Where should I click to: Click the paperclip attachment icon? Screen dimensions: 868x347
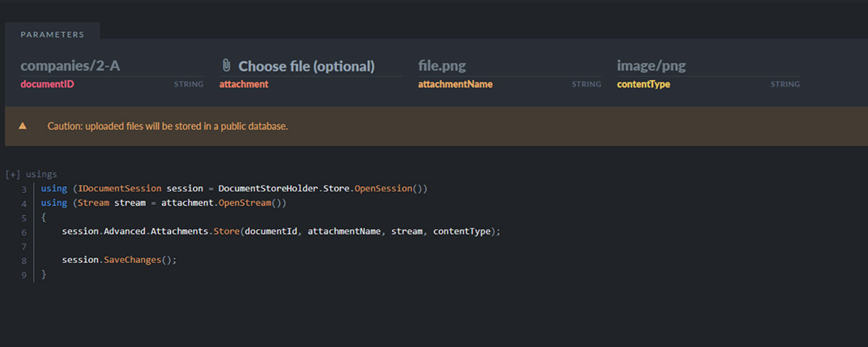(227, 65)
